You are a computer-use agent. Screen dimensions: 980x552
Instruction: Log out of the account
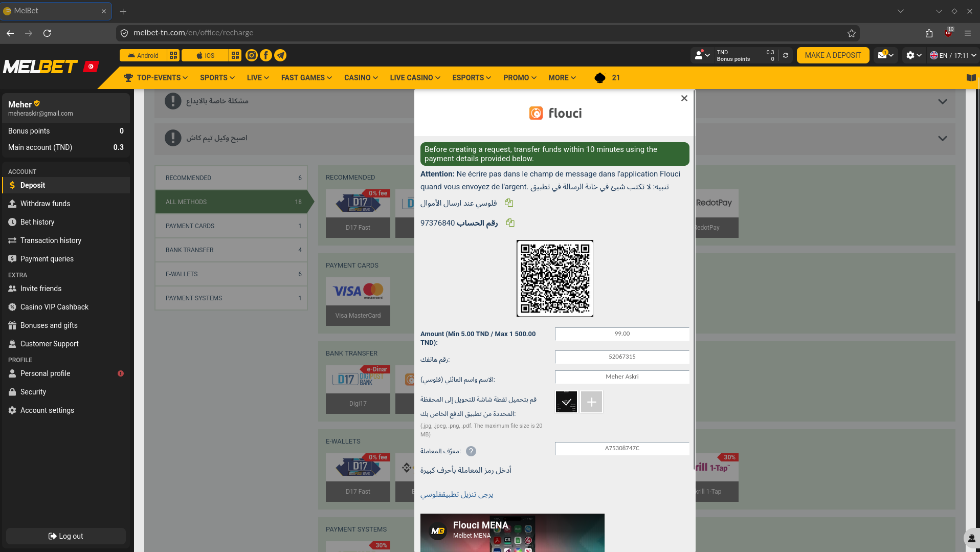tap(66, 536)
